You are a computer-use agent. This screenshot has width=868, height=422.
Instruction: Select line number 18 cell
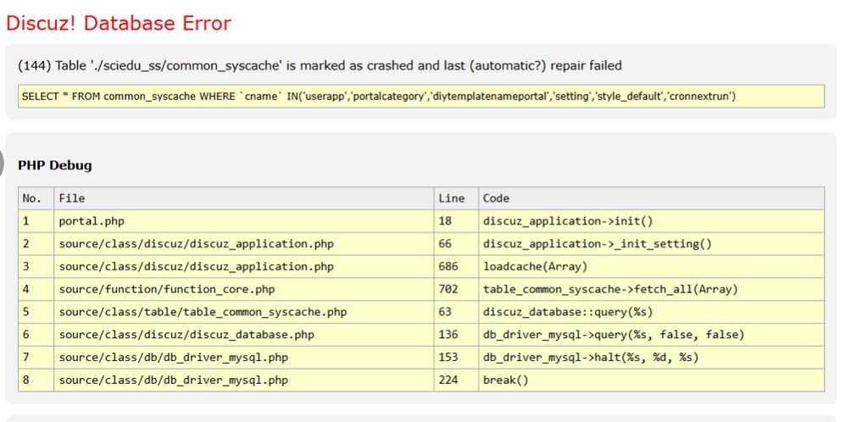tap(456, 221)
